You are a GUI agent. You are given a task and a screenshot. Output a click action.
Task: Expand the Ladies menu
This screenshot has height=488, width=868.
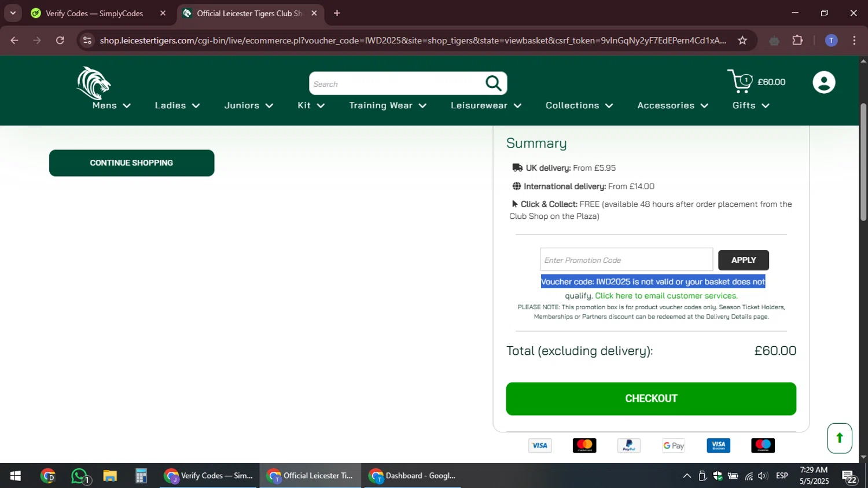pos(177,105)
